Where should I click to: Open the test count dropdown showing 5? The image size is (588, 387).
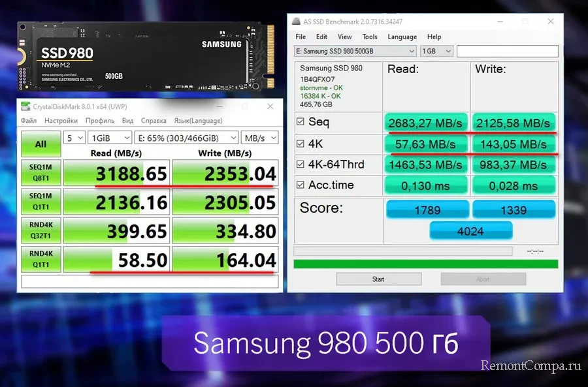74,138
